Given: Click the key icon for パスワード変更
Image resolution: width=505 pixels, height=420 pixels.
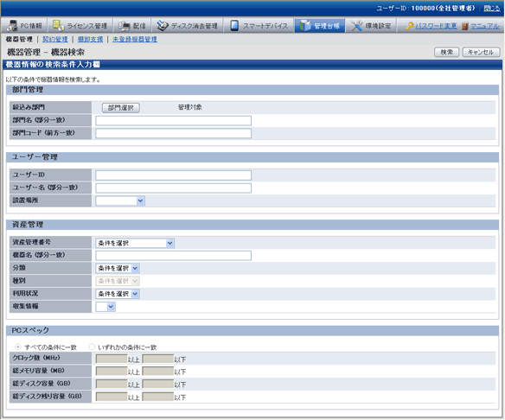Looking at the screenshot, I should pos(409,26).
